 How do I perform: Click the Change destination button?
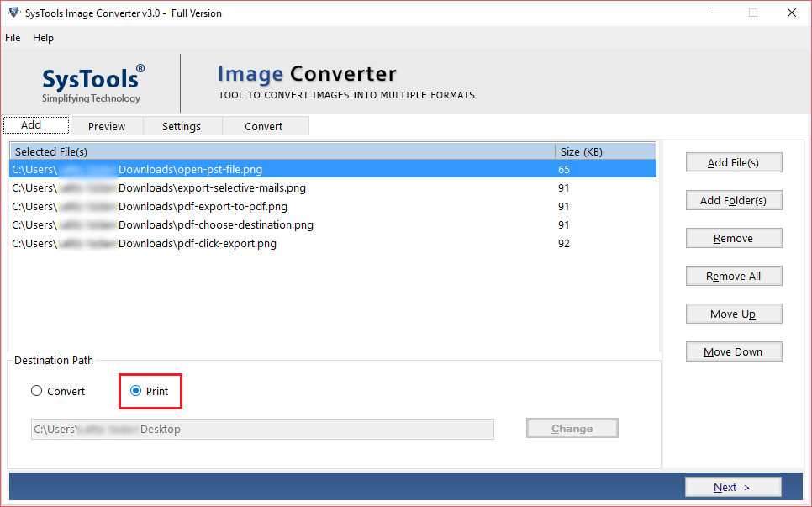tap(572, 428)
